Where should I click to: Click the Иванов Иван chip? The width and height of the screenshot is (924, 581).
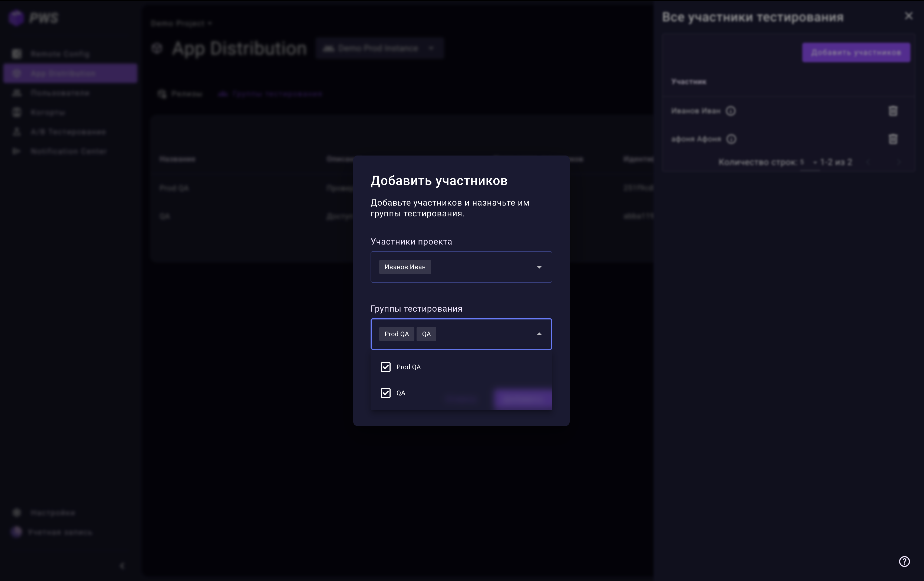point(405,267)
